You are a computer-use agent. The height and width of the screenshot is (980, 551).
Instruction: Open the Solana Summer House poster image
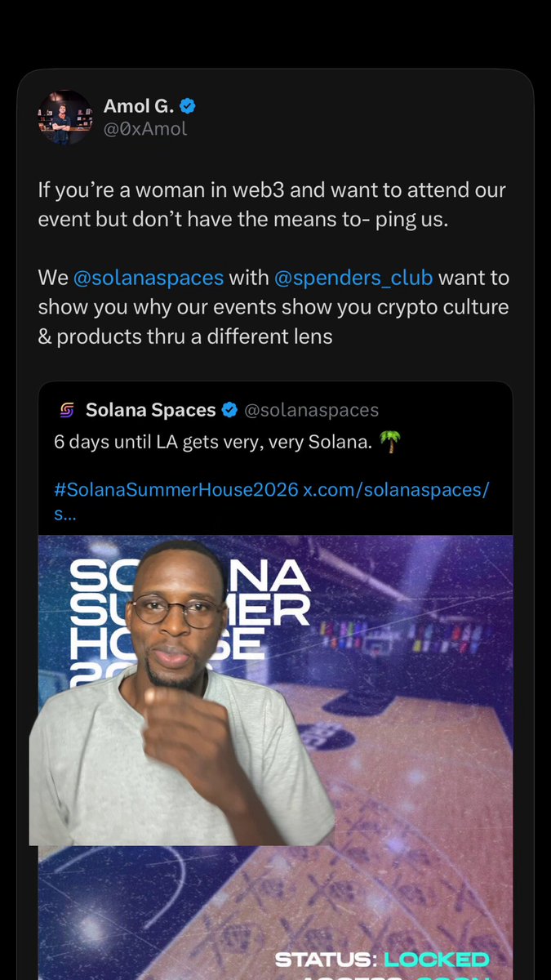tap(275, 757)
